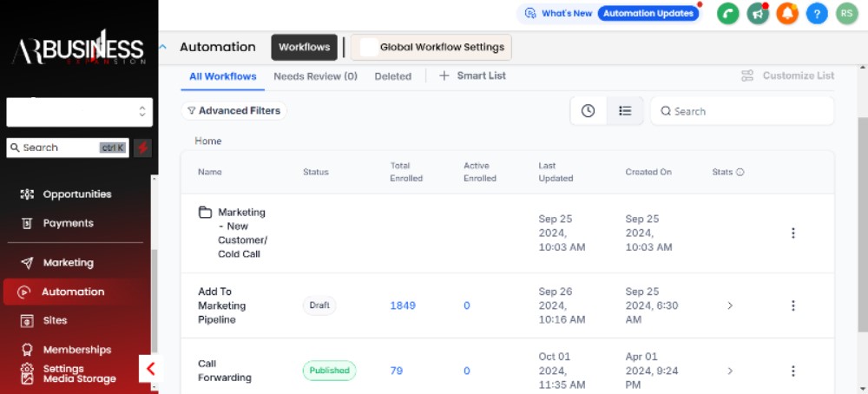Open Global Workflow Settings
The width and height of the screenshot is (868, 394).
[441, 47]
